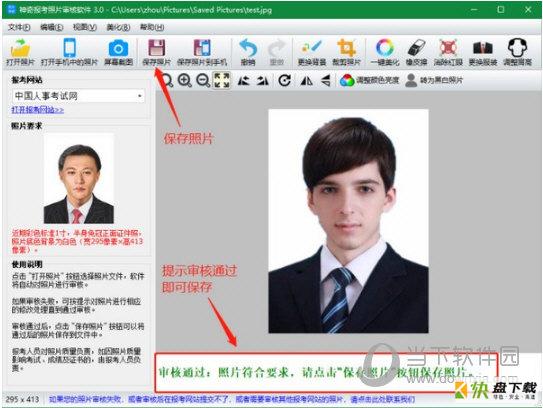Image resolution: width=543 pixels, height=408 pixels.
Task: Click the red photo requirement text
Action: click(x=77, y=241)
